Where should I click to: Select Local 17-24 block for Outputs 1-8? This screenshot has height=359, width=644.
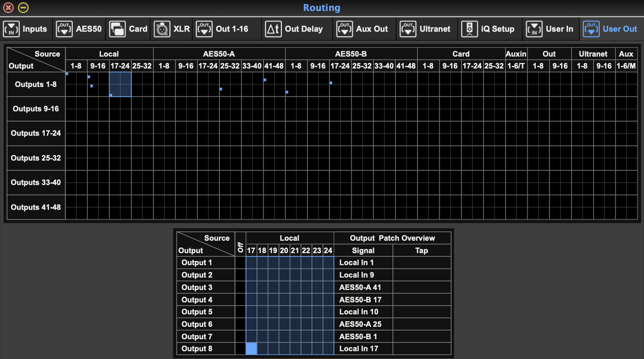click(x=120, y=84)
